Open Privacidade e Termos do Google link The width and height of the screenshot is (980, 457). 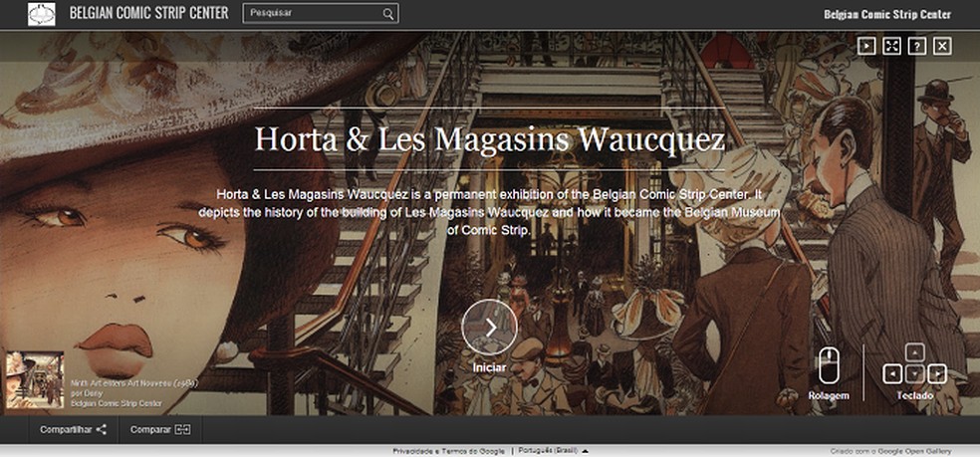[x=449, y=451]
